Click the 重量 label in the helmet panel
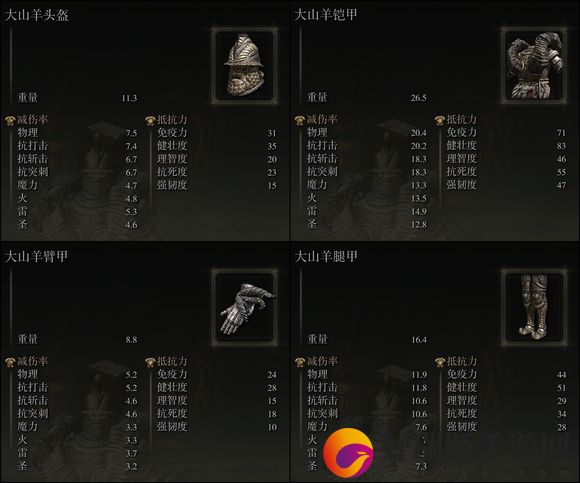Image resolution: width=580 pixels, height=483 pixels. tap(28, 98)
